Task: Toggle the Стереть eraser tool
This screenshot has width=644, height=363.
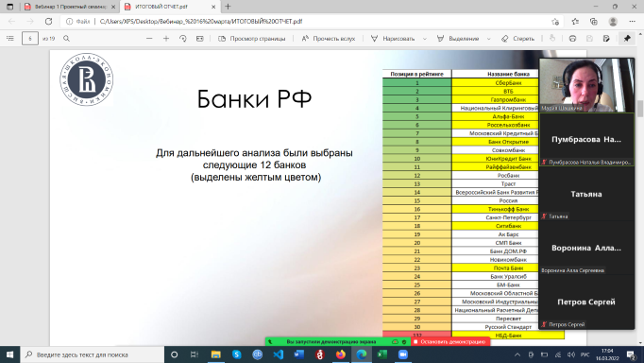Action: (x=517, y=38)
